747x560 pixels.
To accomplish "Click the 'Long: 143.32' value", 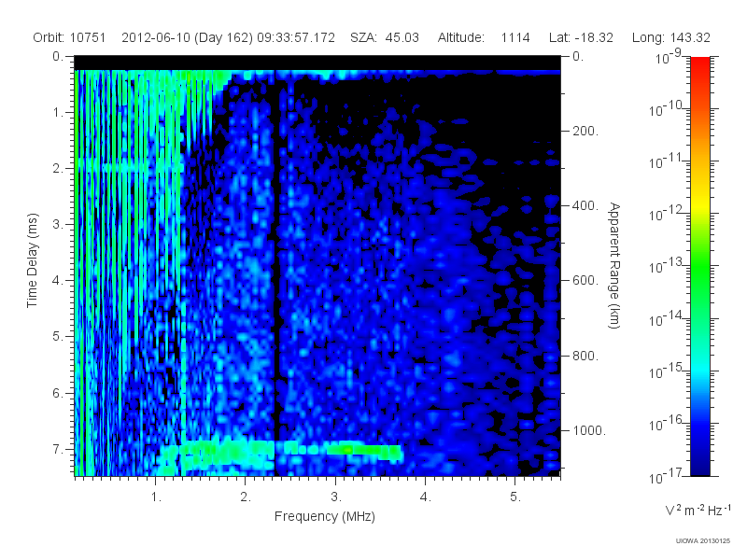I will tap(671, 37).
